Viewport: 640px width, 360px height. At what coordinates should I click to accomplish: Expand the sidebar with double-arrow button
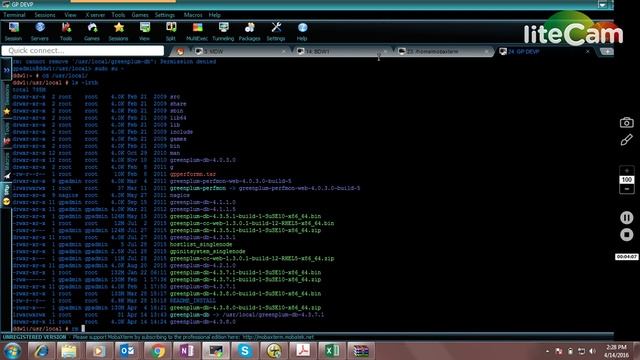pos(7,70)
